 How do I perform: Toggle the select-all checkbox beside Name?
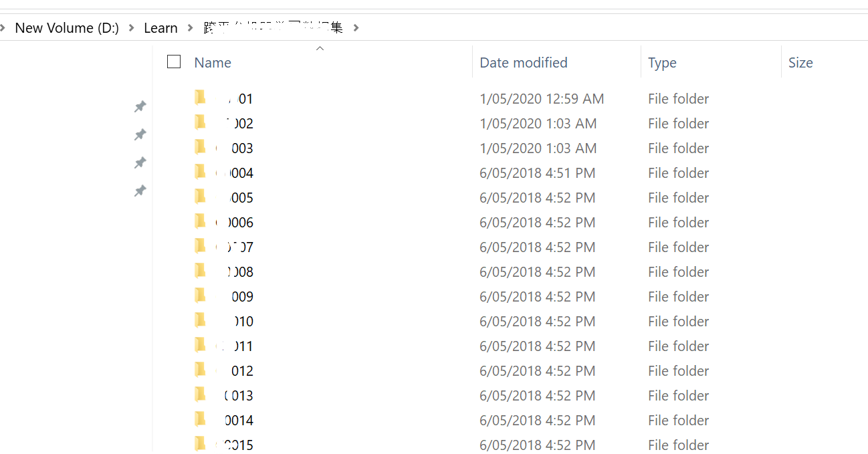[x=173, y=62]
